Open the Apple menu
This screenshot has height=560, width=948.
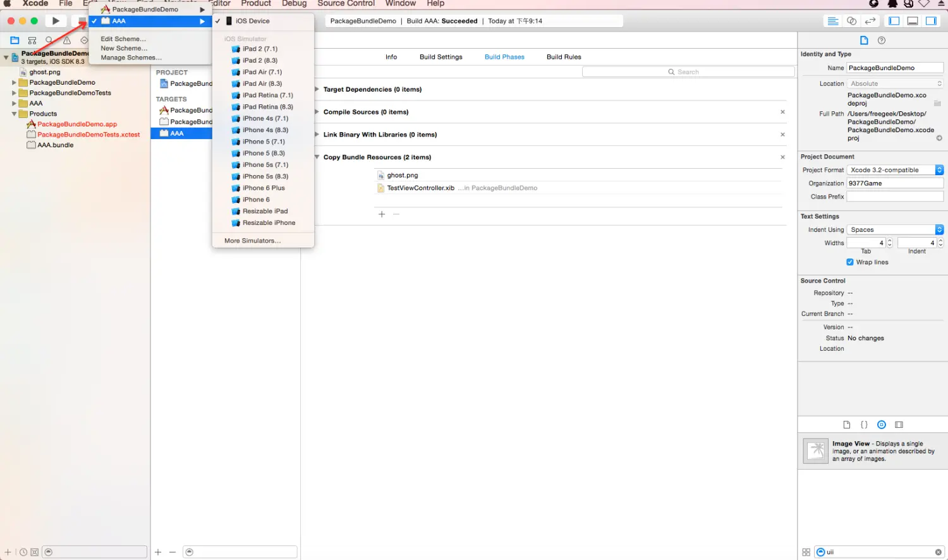[8, 4]
